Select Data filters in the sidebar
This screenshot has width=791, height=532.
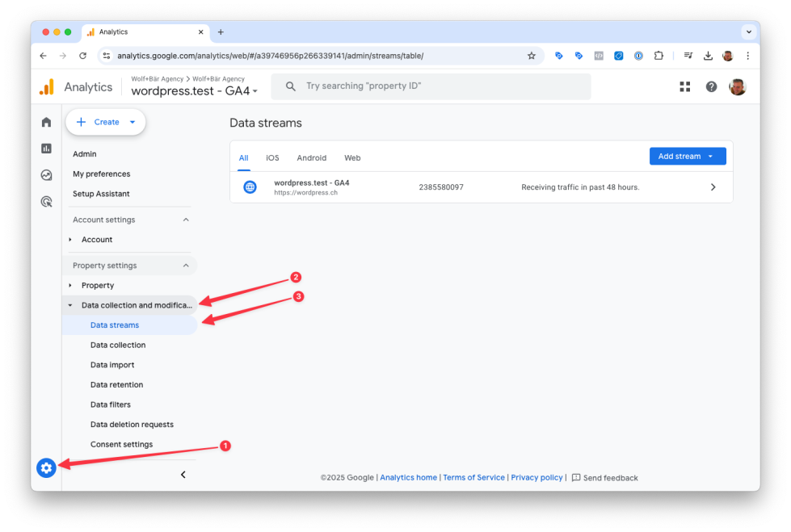111,404
